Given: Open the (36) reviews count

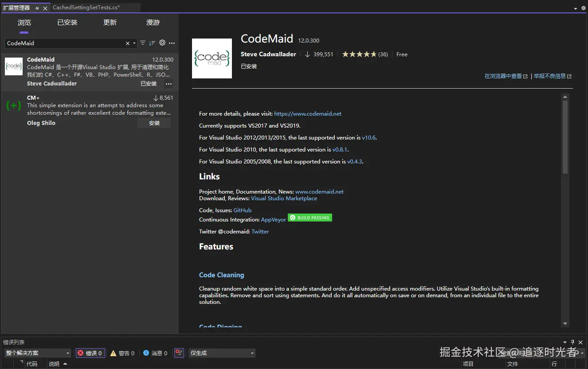Looking at the screenshot, I should (383, 54).
